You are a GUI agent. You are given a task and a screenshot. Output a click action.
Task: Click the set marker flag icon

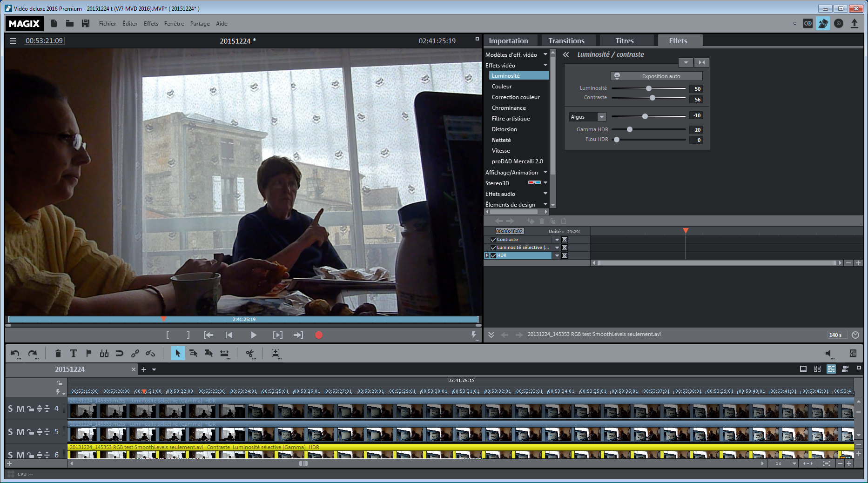click(x=88, y=354)
